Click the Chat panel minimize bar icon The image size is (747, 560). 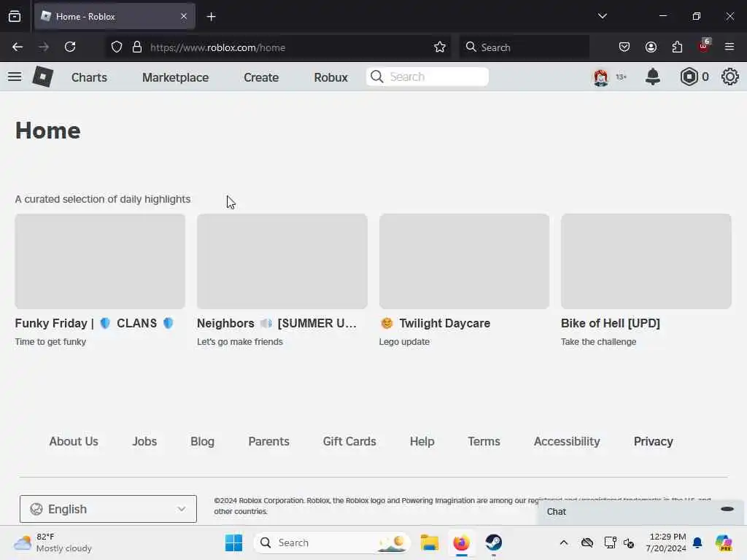pyautogui.click(x=727, y=509)
